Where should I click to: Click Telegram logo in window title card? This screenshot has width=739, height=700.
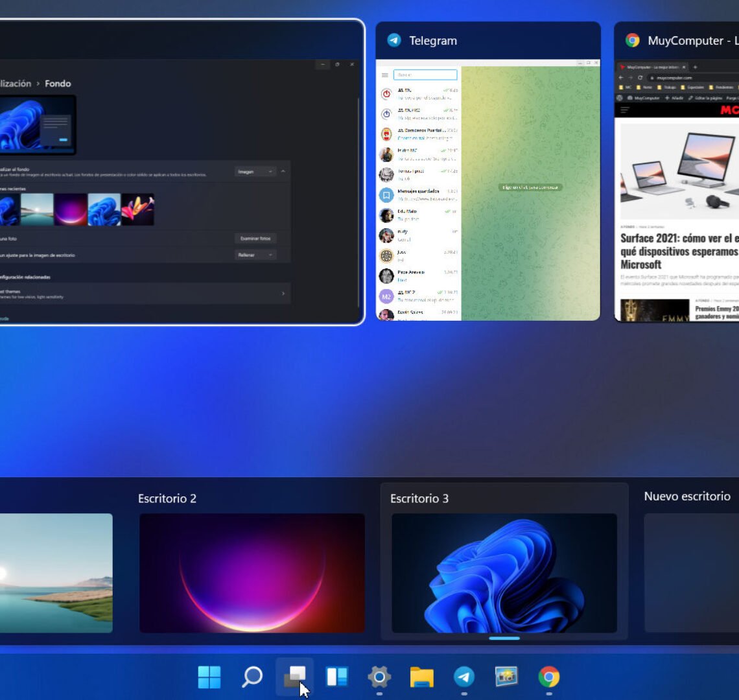click(394, 41)
